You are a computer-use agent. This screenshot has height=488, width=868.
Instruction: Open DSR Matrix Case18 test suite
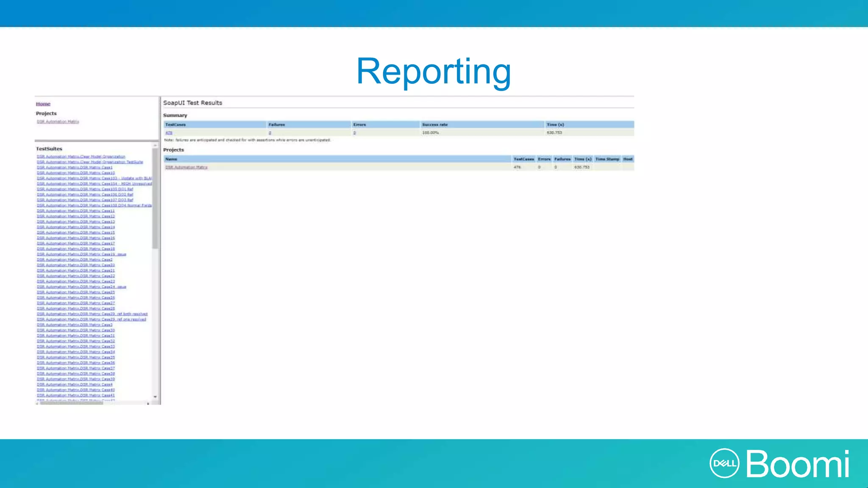[75, 249]
